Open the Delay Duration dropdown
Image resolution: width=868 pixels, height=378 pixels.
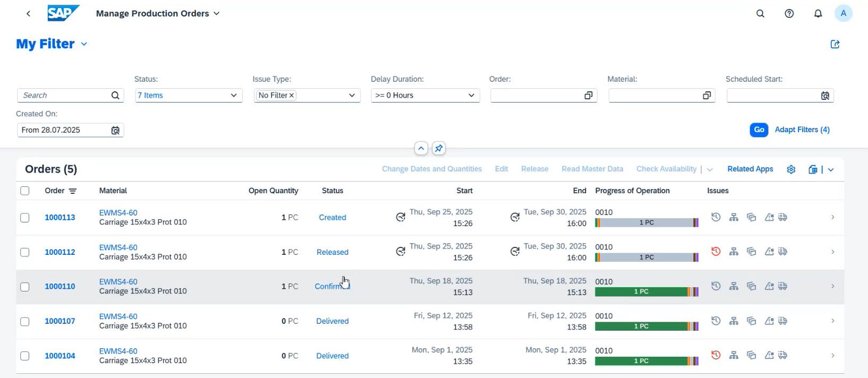[471, 96]
